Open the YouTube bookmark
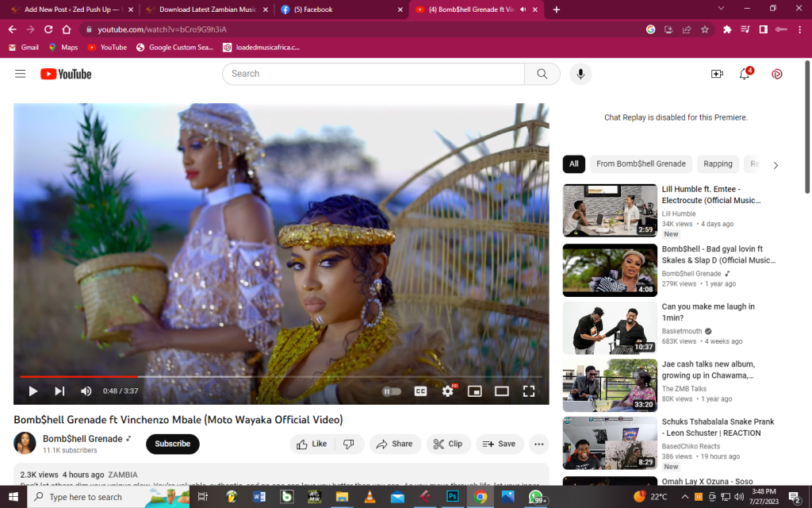812x508 pixels. coord(107,47)
